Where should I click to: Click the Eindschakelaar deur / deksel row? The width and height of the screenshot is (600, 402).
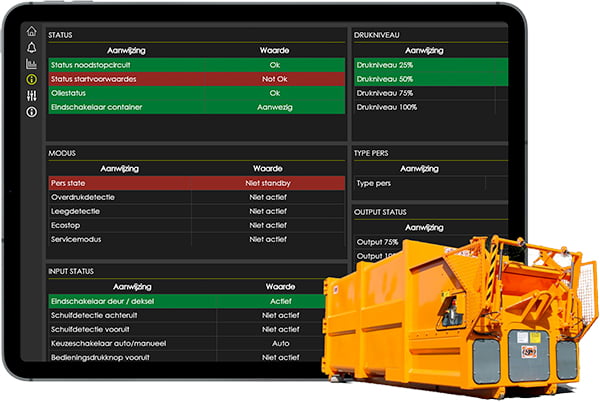pyautogui.click(x=188, y=301)
